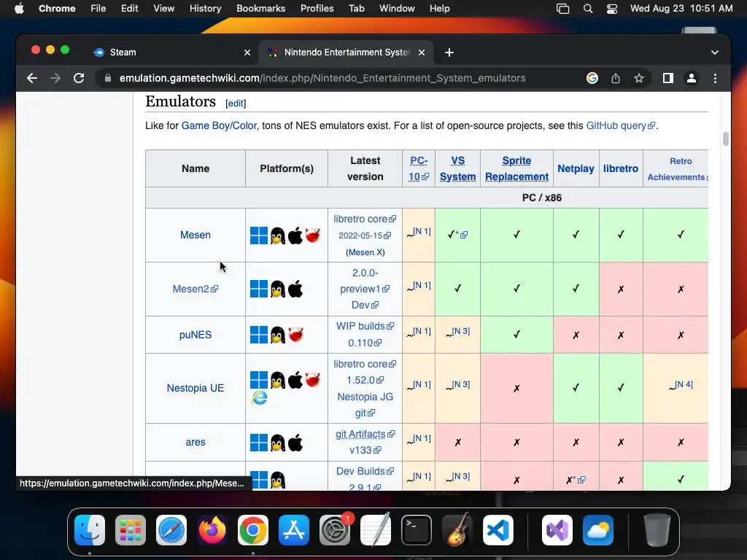Open Firefox from the dock

coord(212,530)
